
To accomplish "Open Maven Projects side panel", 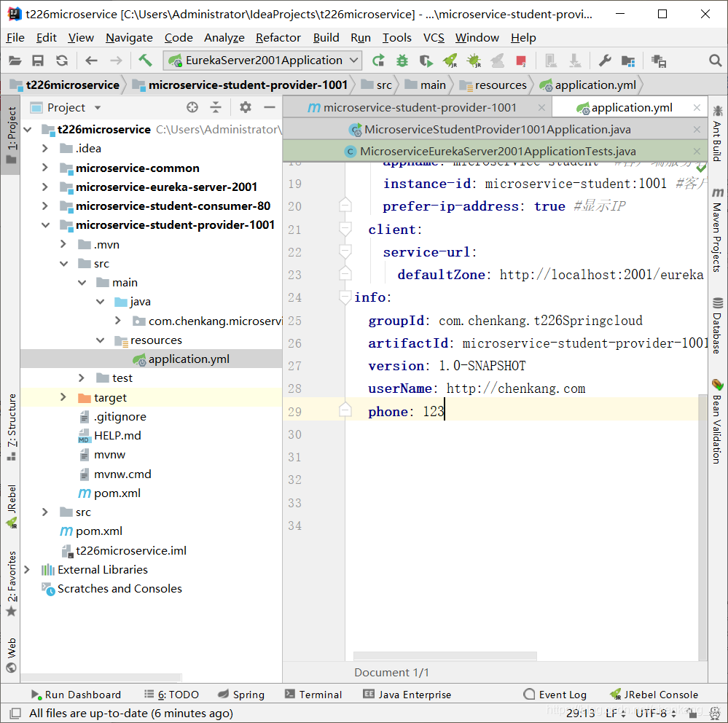I will coord(717,230).
